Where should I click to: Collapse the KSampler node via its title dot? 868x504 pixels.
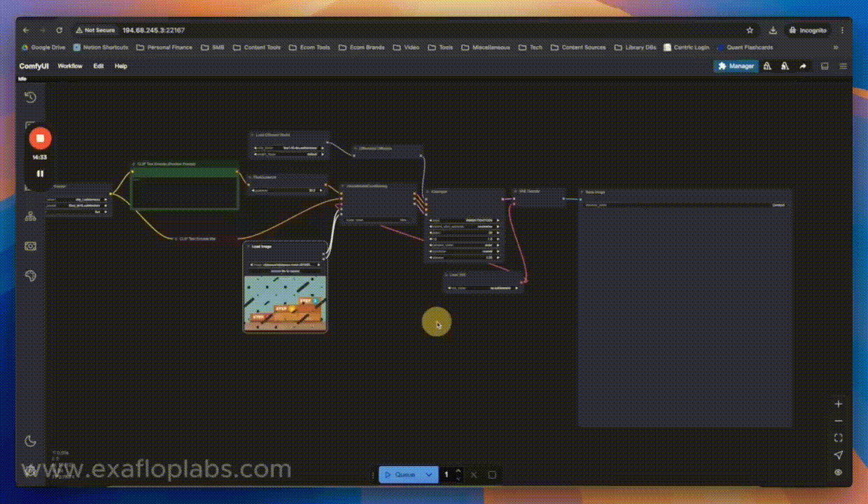point(427,191)
